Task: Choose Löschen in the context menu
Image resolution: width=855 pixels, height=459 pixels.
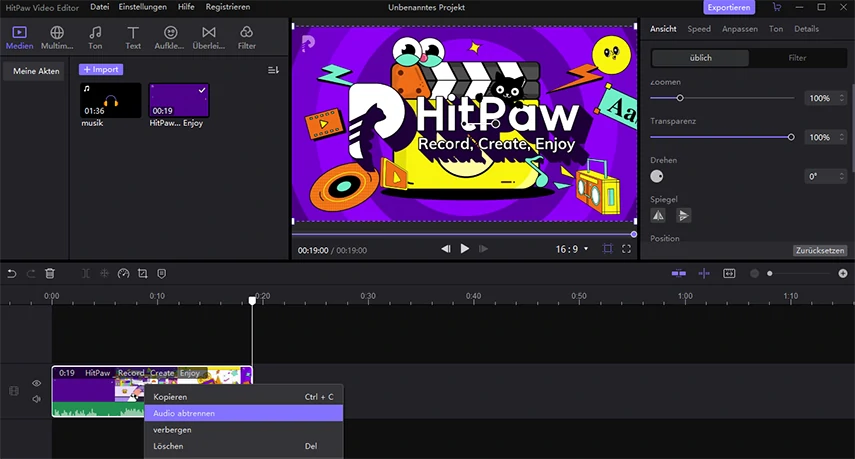Action: click(244, 446)
